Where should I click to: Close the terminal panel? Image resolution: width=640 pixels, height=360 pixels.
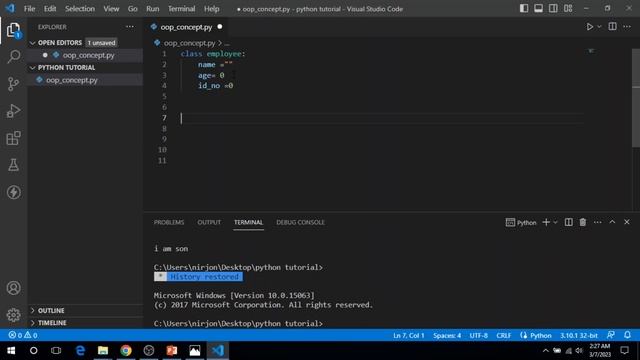tap(627, 222)
